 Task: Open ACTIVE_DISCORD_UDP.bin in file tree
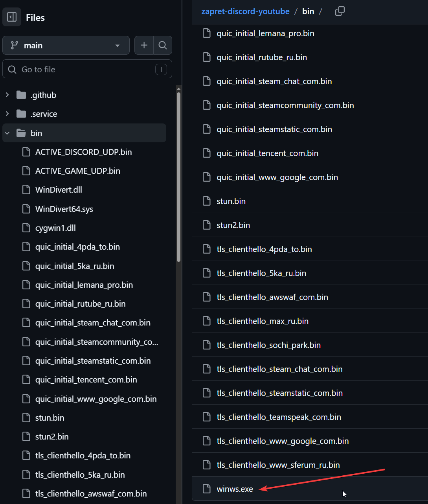(x=84, y=152)
